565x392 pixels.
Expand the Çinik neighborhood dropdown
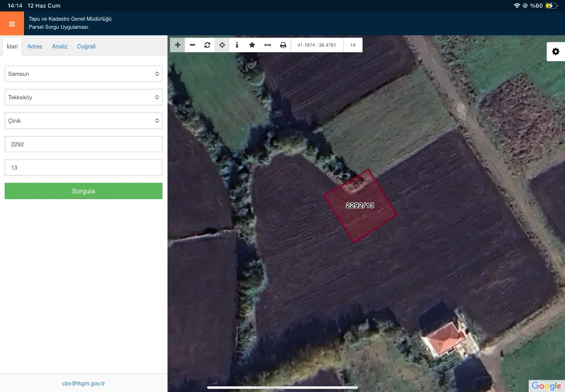tap(83, 121)
